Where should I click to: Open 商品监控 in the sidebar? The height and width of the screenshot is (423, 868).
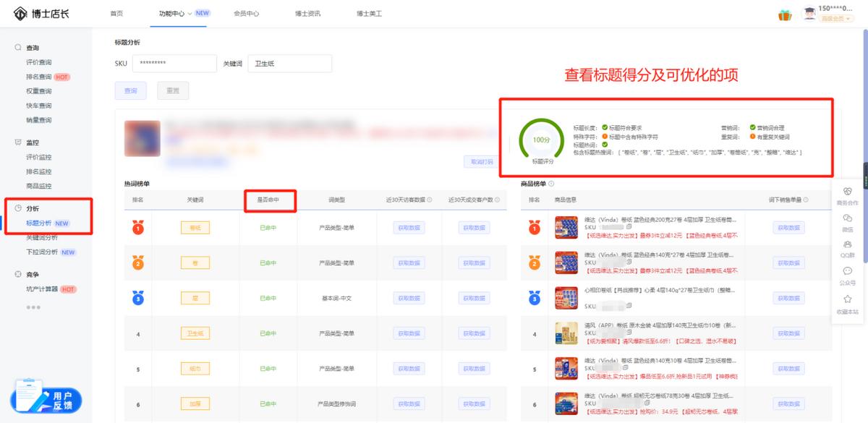click(39, 186)
